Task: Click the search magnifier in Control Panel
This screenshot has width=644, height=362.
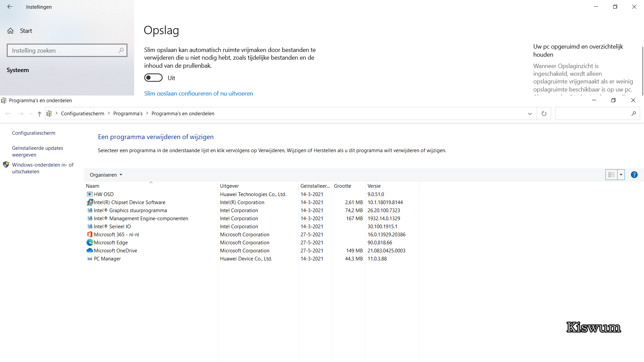Action: [634, 114]
